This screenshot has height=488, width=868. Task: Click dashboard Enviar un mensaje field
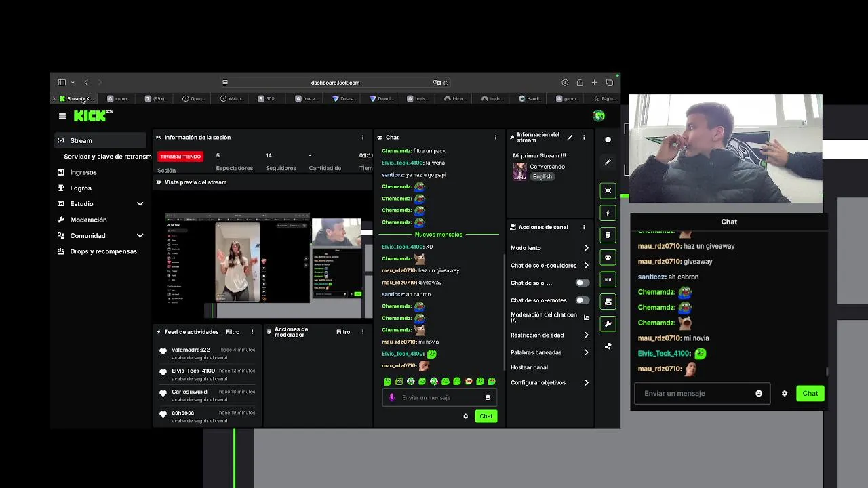(439, 398)
